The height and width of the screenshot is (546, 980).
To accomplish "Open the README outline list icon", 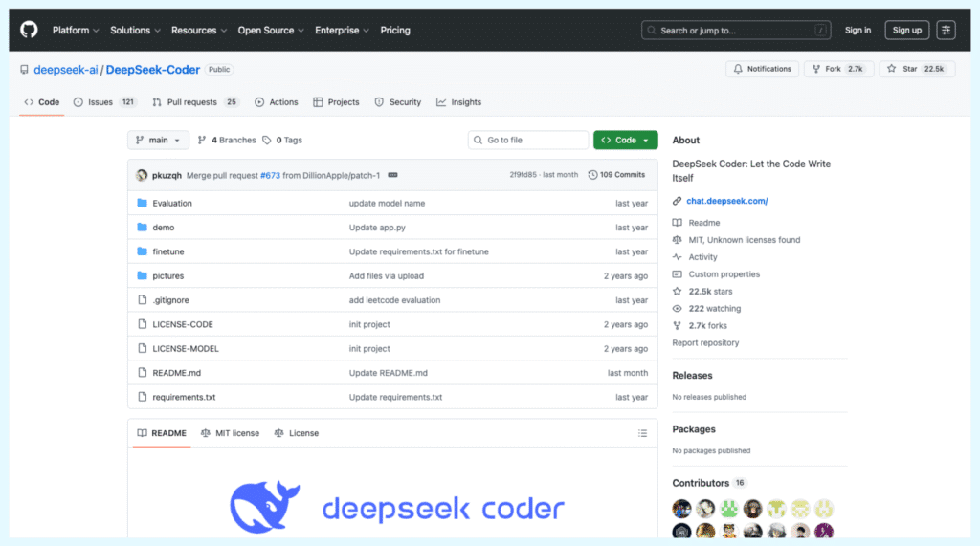I will 642,433.
